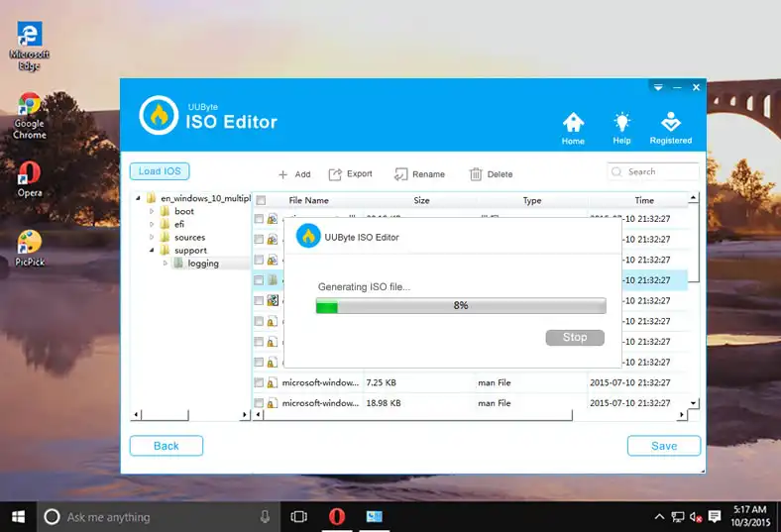Click the Back button

pyautogui.click(x=167, y=446)
